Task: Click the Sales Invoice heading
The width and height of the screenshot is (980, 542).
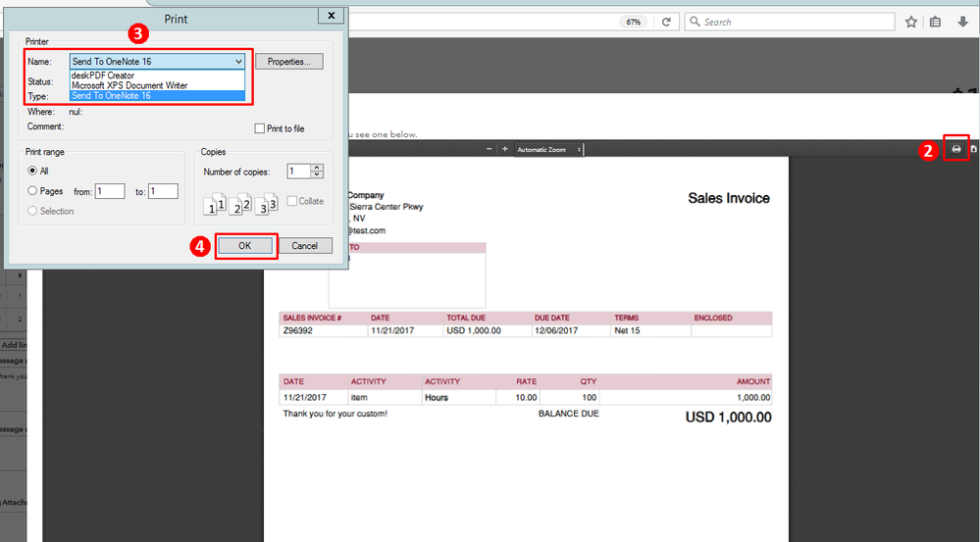Action: coord(729,198)
